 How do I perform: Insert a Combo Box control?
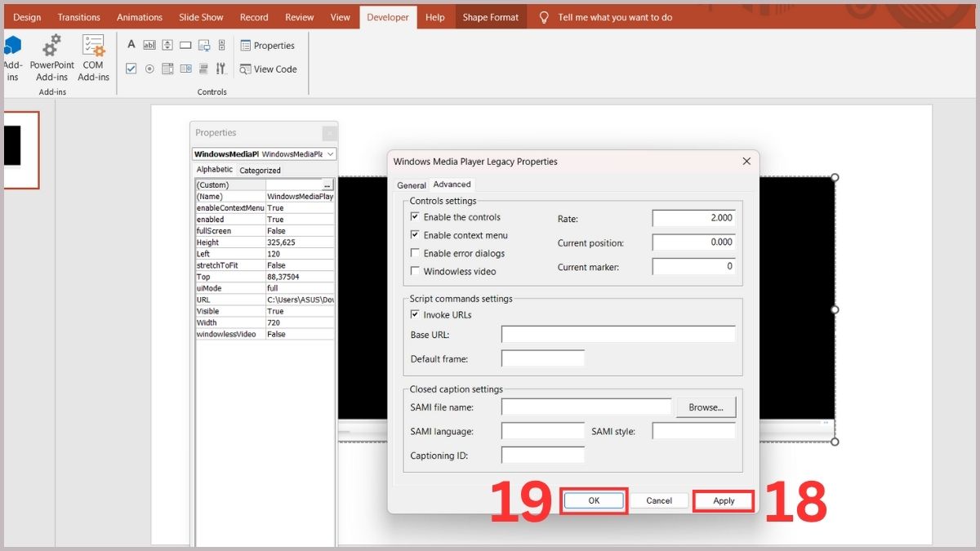tap(185, 69)
